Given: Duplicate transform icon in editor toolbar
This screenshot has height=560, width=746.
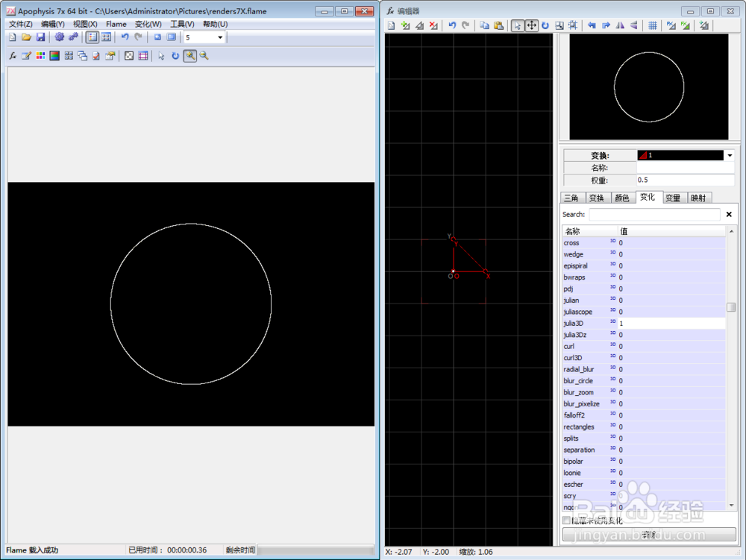Looking at the screenshot, I should [419, 25].
